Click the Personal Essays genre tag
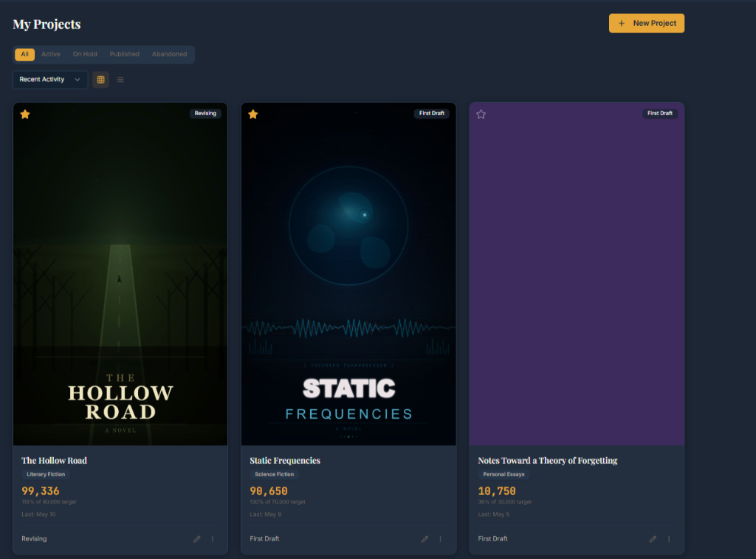Image resolution: width=756 pixels, height=559 pixels. tap(504, 475)
